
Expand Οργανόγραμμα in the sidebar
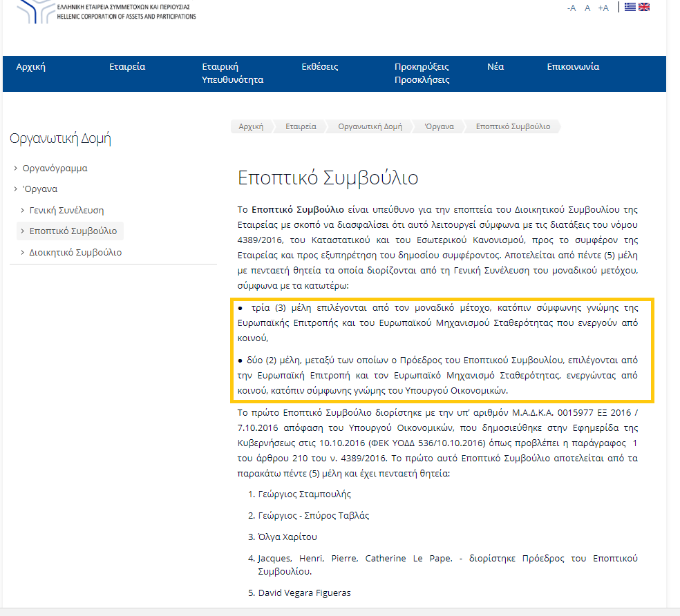pos(55,168)
